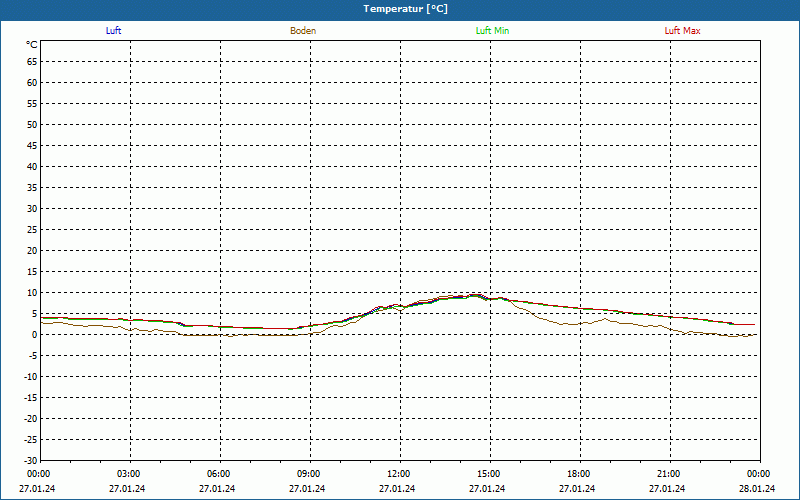Click the -30 value on the y-axis
Screen dimensions: 800x500
coord(31,461)
